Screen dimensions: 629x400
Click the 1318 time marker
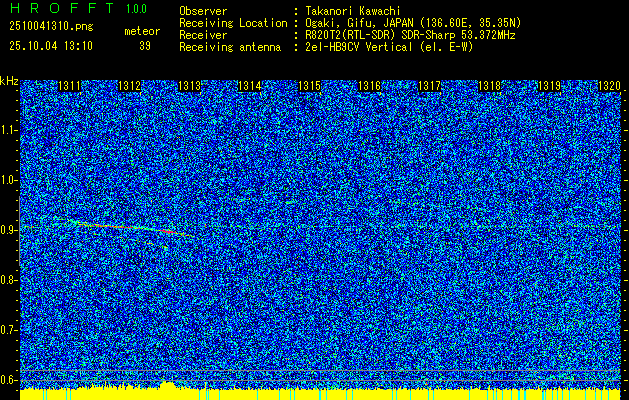coord(489,86)
